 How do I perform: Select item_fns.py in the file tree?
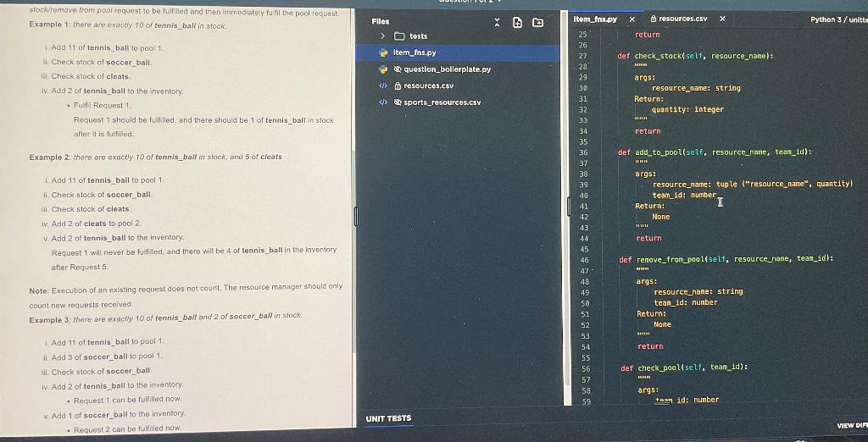coord(415,52)
